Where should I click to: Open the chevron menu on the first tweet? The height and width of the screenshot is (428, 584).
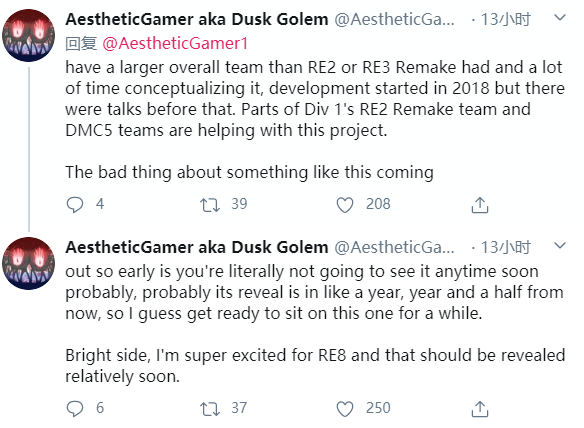coord(560,18)
